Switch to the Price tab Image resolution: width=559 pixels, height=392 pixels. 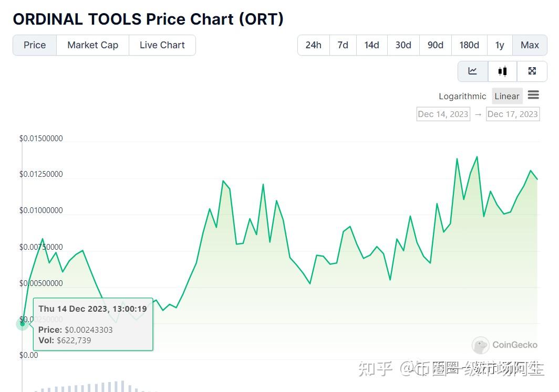[35, 45]
